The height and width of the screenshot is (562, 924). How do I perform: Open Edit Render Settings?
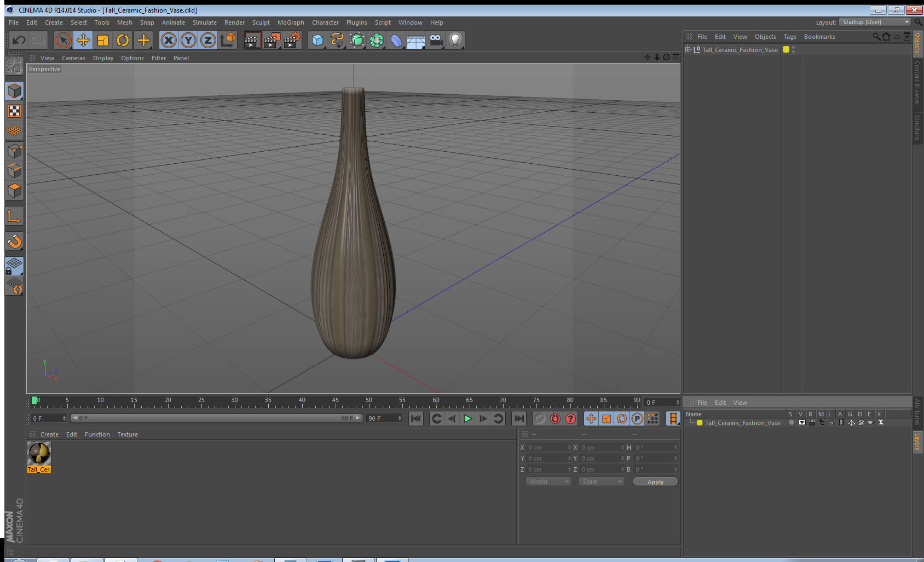[x=292, y=40]
